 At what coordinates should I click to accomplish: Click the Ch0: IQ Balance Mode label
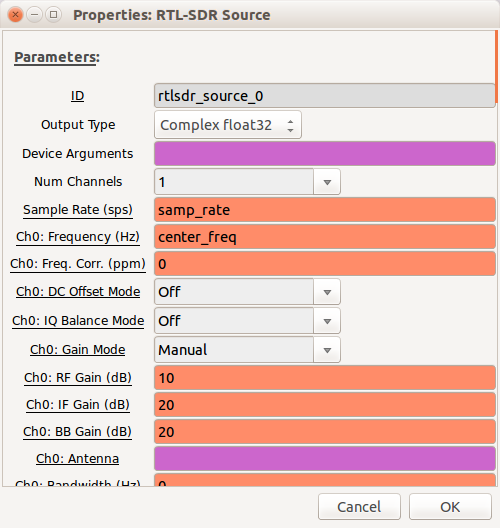[x=78, y=321]
